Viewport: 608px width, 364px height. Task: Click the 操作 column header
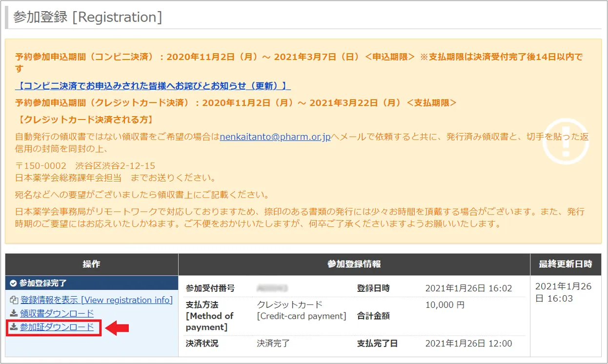point(91,264)
